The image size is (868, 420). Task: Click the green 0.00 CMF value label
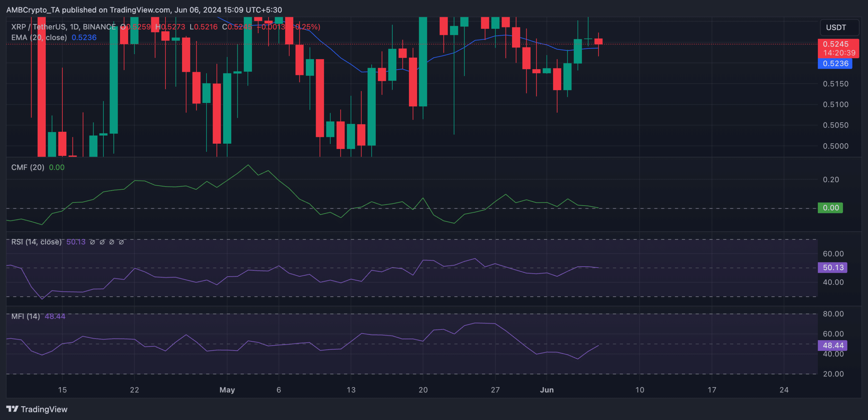831,208
